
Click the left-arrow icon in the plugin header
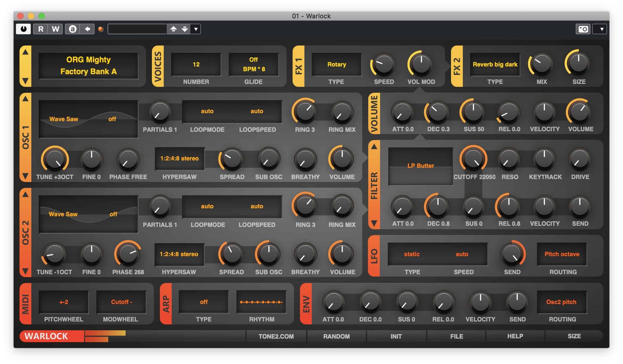(87, 29)
